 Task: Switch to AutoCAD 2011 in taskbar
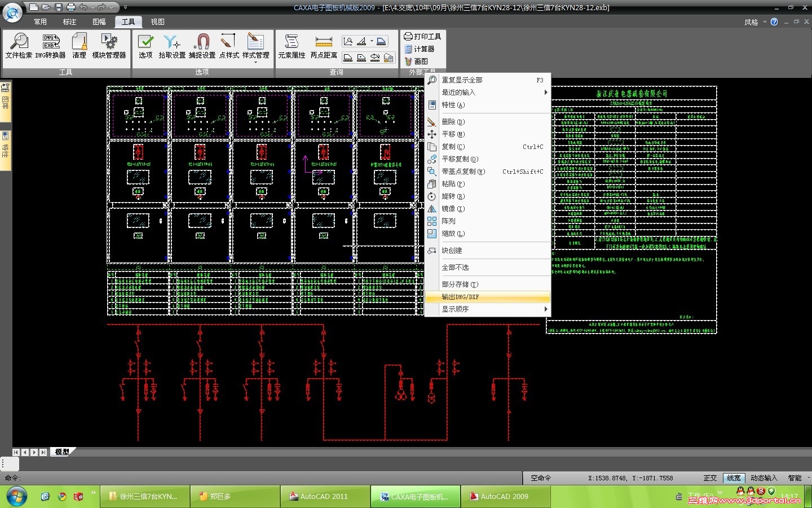(324, 497)
